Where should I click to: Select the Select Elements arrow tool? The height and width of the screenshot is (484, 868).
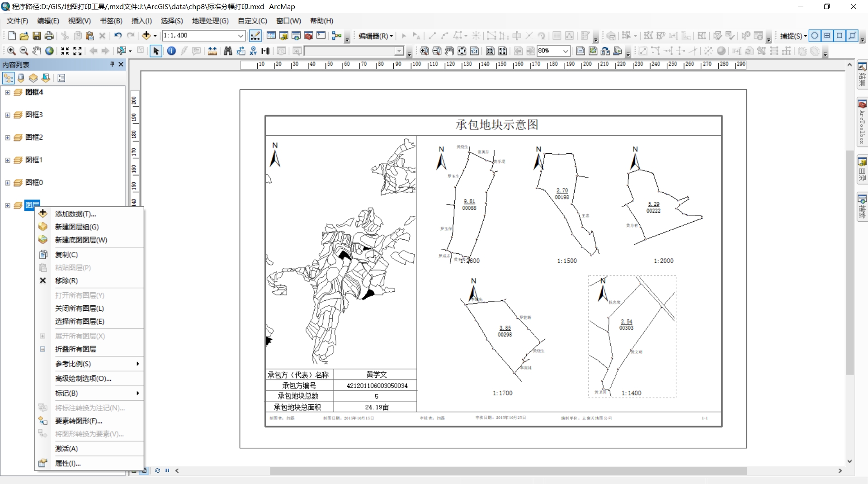pyautogui.click(x=156, y=51)
